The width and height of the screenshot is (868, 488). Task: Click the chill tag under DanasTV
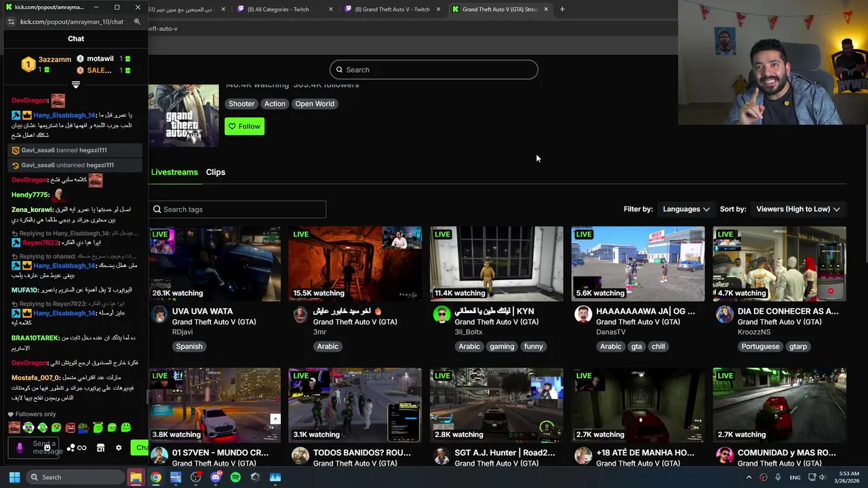click(x=658, y=346)
